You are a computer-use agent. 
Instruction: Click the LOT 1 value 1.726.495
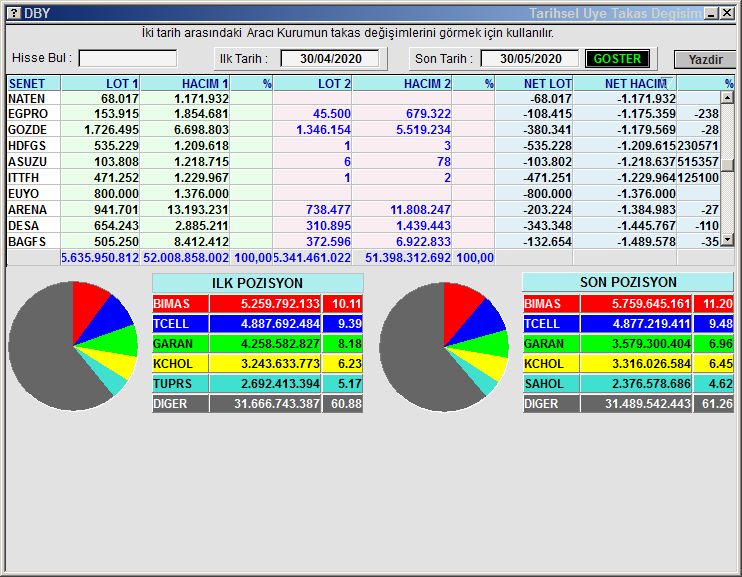pyautogui.click(x=111, y=130)
